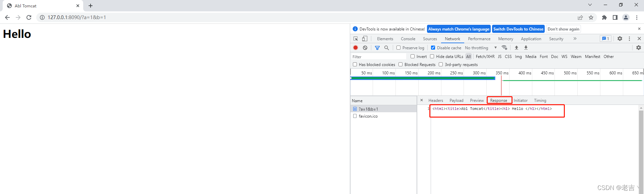This screenshot has width=644, height=194.
Task: Select the ?a=1&b=1 request row
Action: point(383,109)
